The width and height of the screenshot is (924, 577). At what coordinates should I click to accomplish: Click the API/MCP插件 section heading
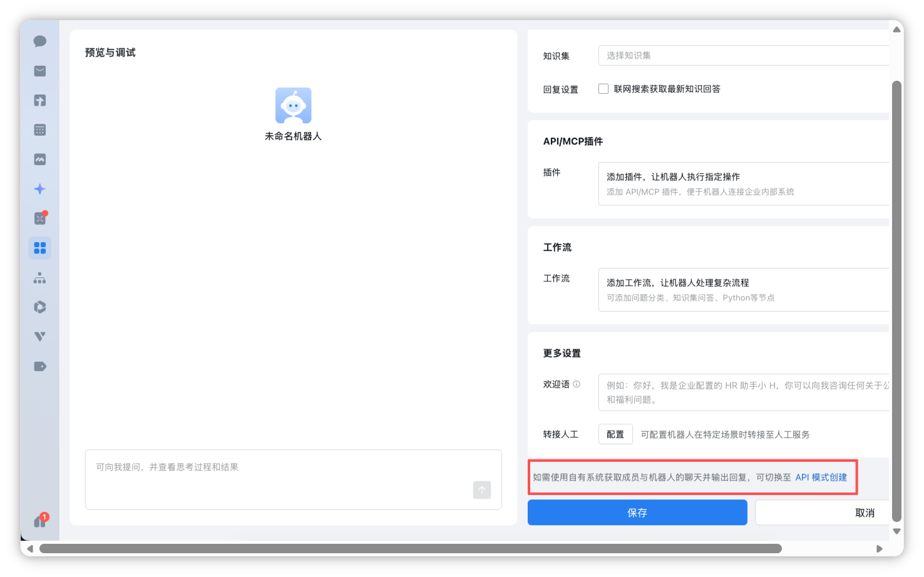tap(573, 141)
